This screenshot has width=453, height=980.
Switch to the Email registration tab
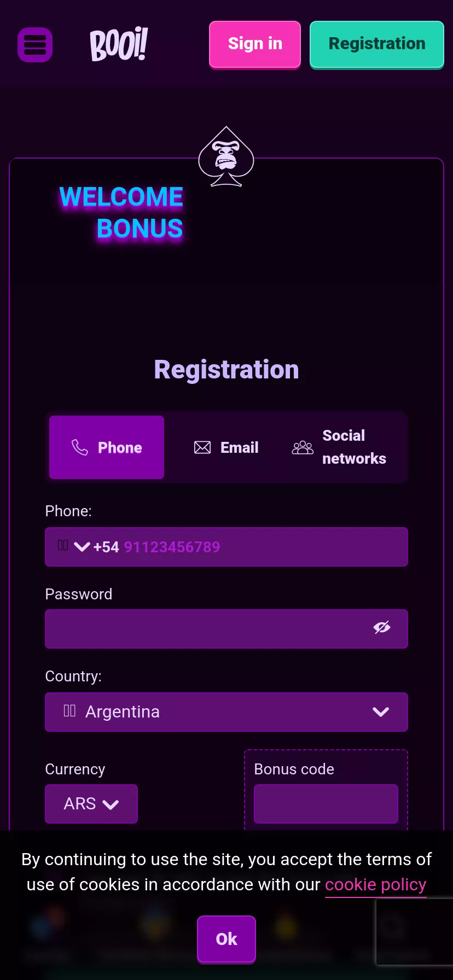tap(226, 447)
